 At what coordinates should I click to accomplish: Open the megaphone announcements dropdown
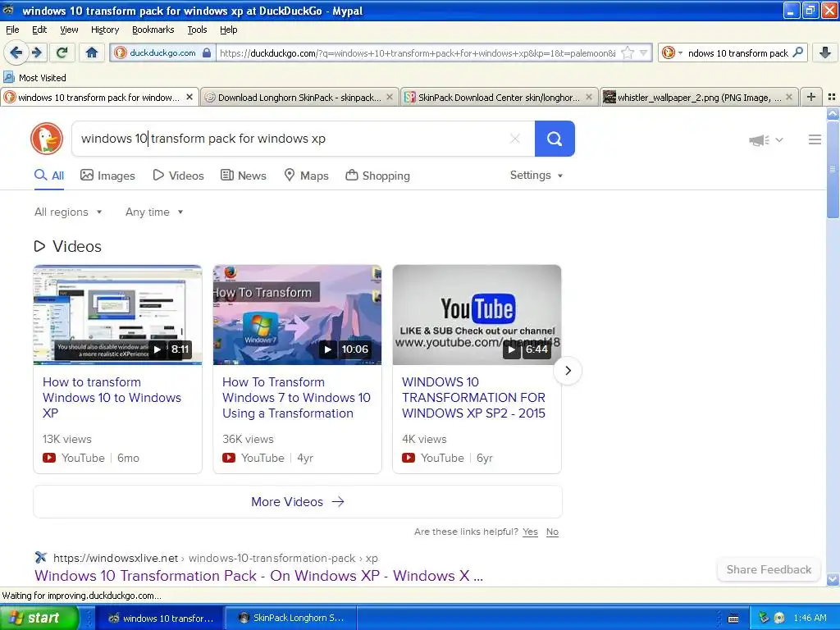pyautogui.click(x=766, y=139)
